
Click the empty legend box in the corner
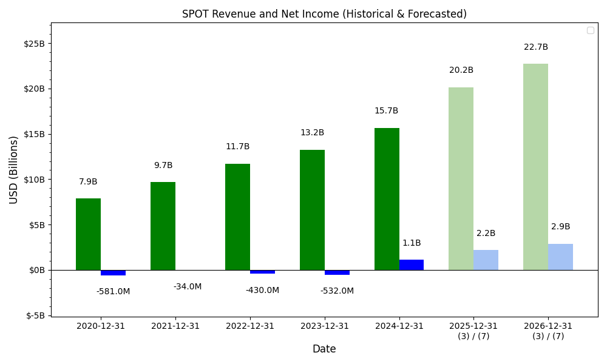591,30
